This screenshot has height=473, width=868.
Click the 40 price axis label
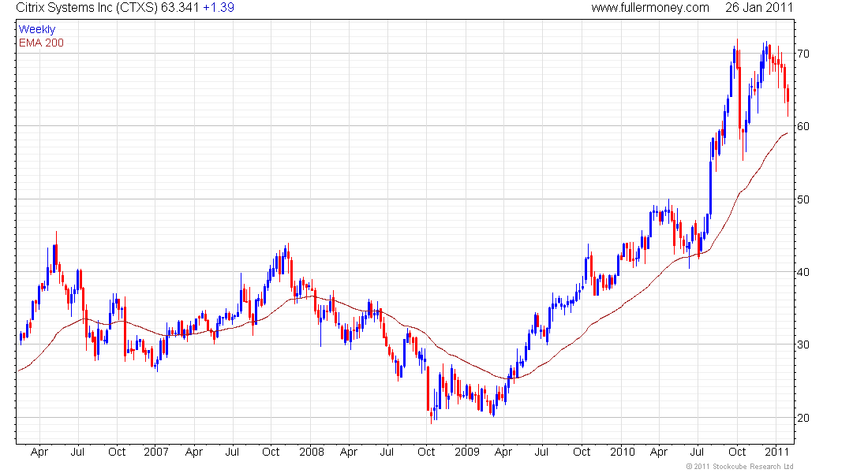(x=803, y=272)
